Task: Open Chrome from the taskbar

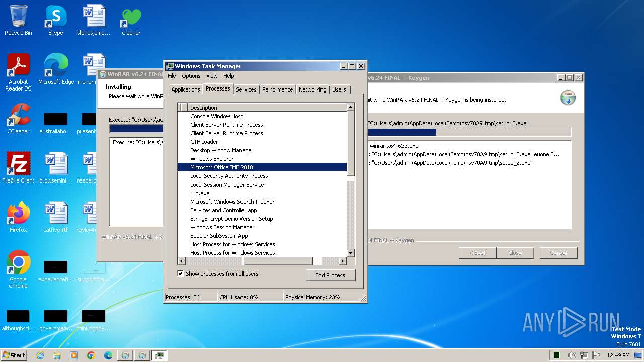Action: 91,355
